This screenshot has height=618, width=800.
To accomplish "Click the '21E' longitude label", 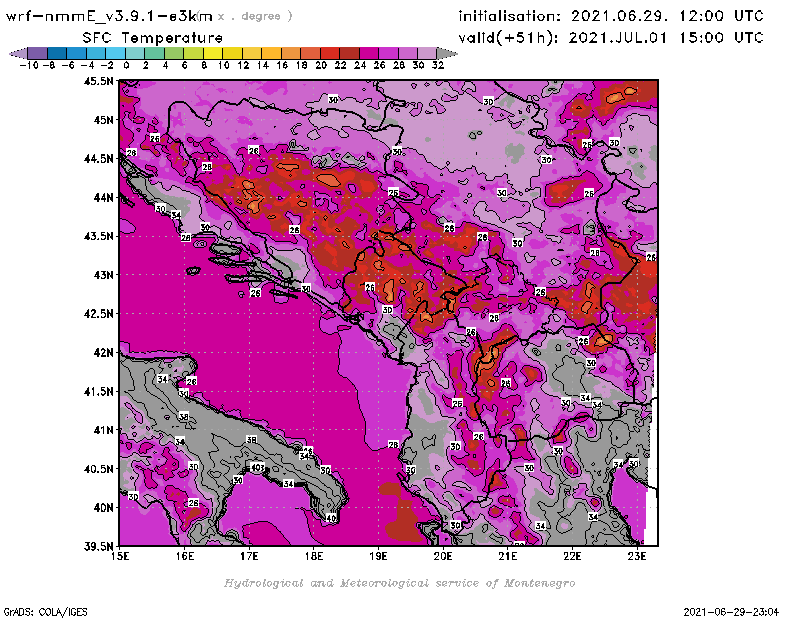I will click(x=508, y=556).
